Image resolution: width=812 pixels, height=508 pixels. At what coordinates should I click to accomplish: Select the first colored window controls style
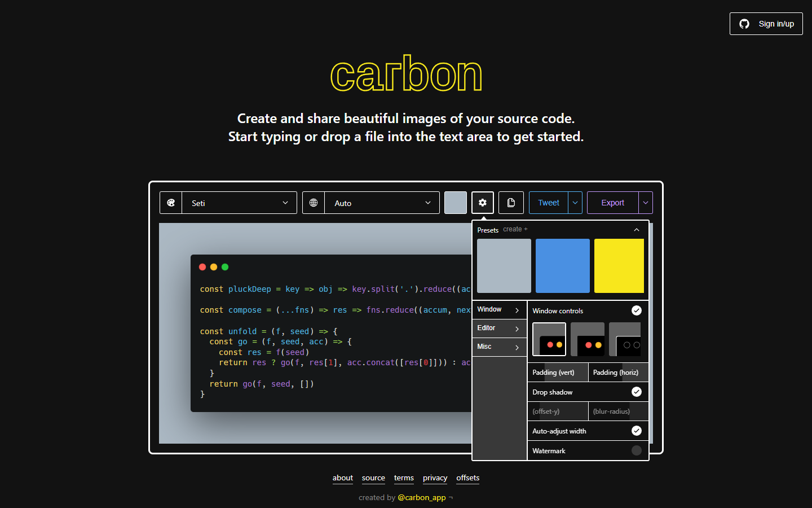pos(549,339)
